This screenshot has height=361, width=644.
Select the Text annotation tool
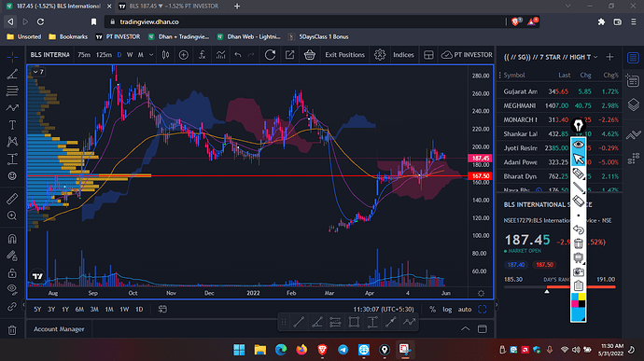click(x=12, y=125)
